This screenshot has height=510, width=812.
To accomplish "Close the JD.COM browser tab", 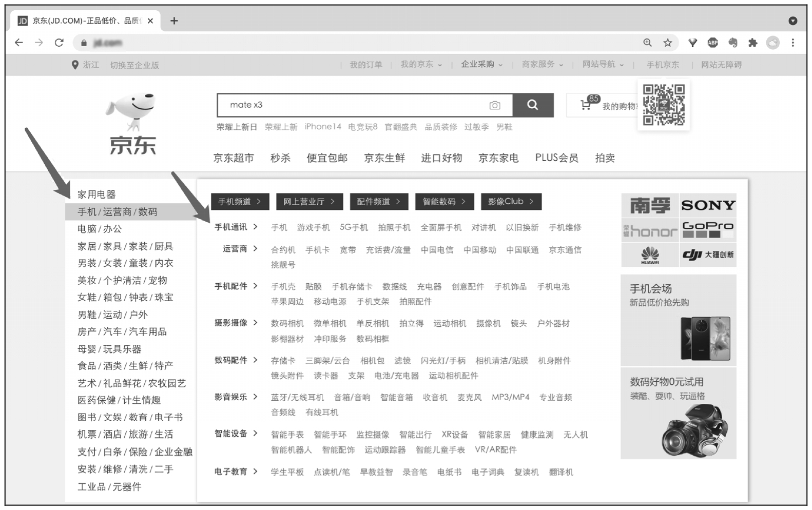I will pyautogui.click(x=150, y=21).
